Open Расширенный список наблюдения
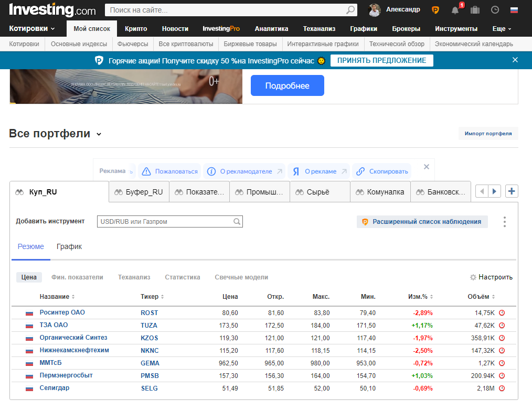Image resolution: width=532 pixels, height=411 pixels. pos(422,222)
